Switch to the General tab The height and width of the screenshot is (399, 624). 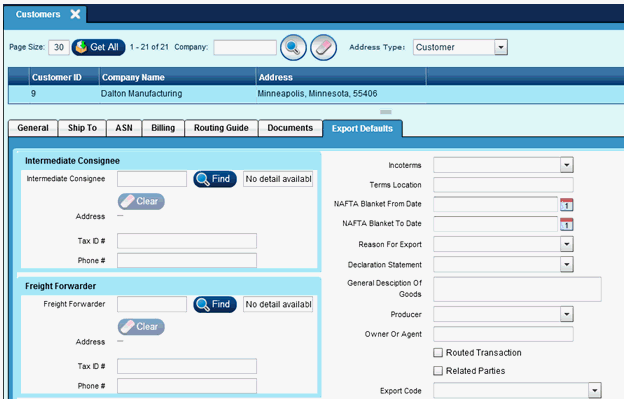33,128
